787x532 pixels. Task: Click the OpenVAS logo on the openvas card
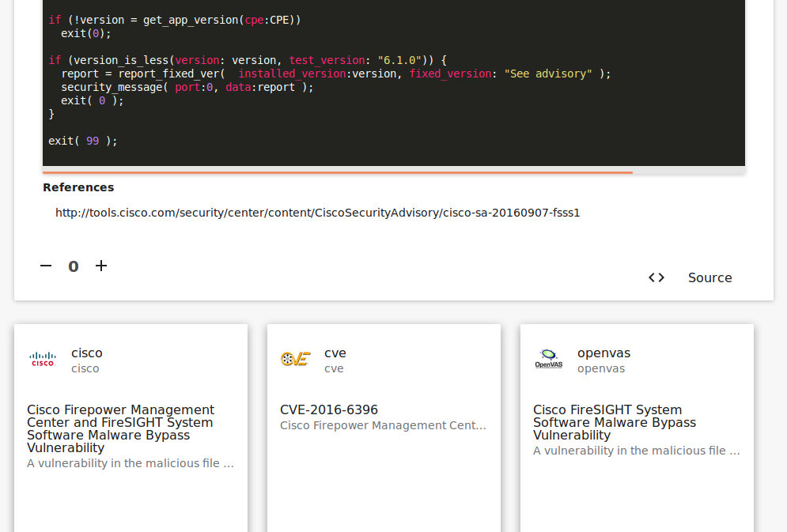tap(549, 359)
